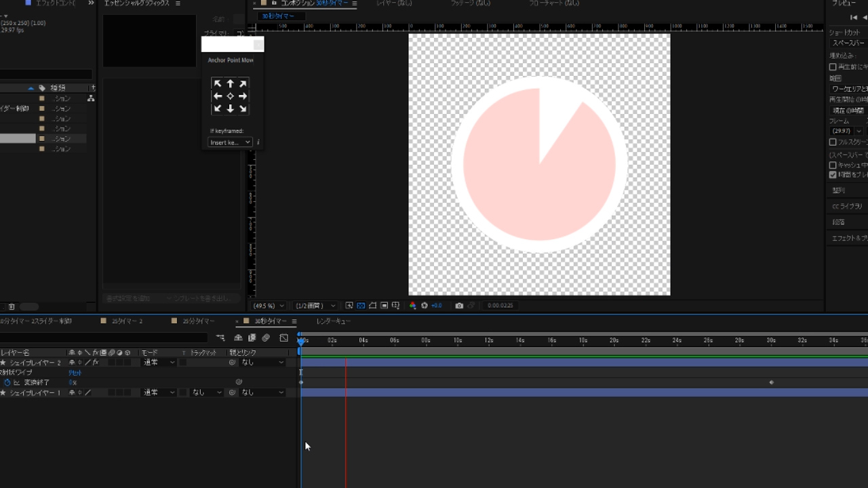The width and height of the screenshot is (868, 488).
Task: Click the keyframe diamond near 30s
Action: point(772,383)
